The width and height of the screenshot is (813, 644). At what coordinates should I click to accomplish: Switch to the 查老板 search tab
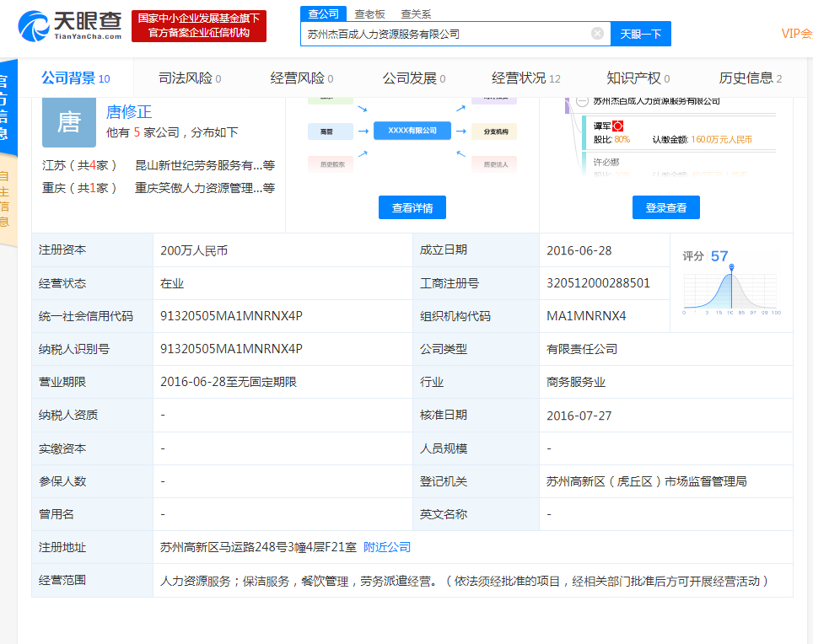(369, 14)
